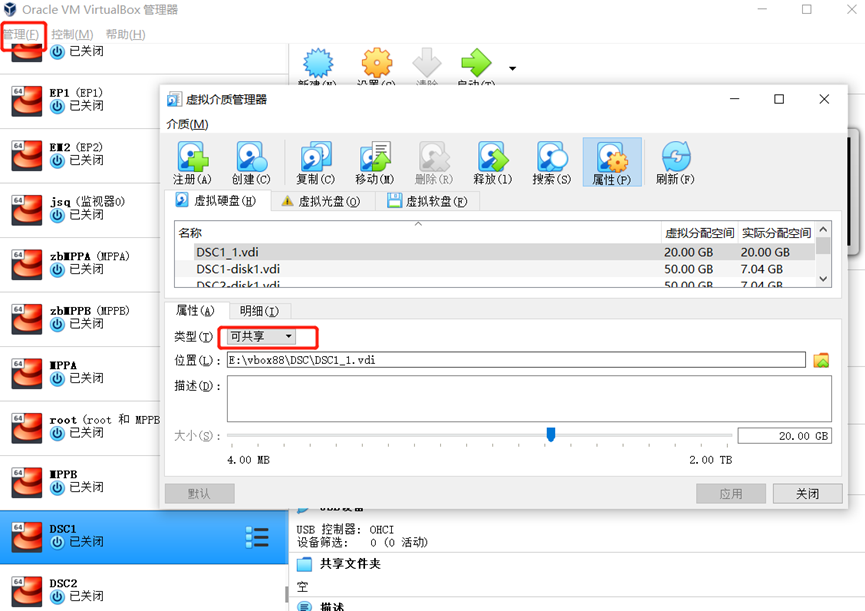
Task: Select the DSC1-disk1.vdi disk row
Action: pyautogui.click(x=495, y=269)
